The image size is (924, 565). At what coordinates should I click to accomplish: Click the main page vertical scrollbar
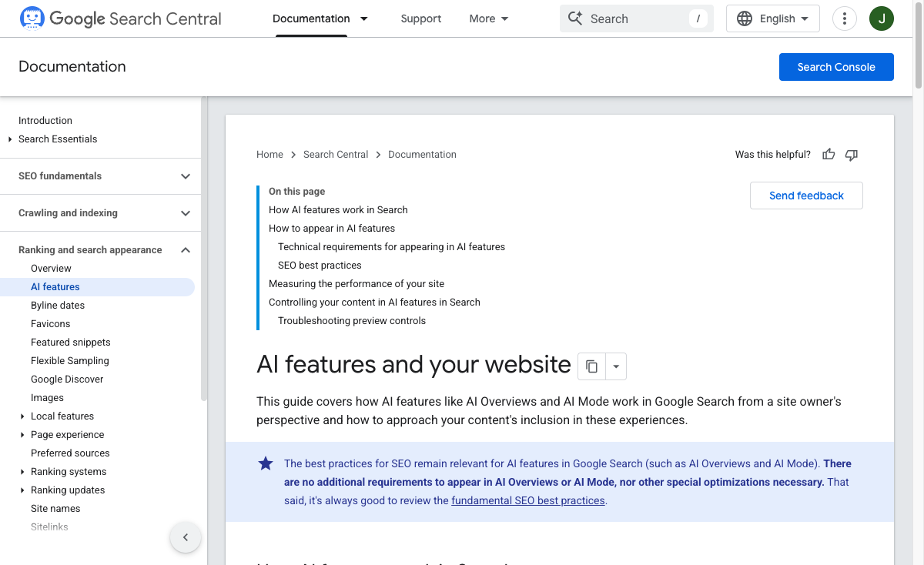[x=919, y=46]
